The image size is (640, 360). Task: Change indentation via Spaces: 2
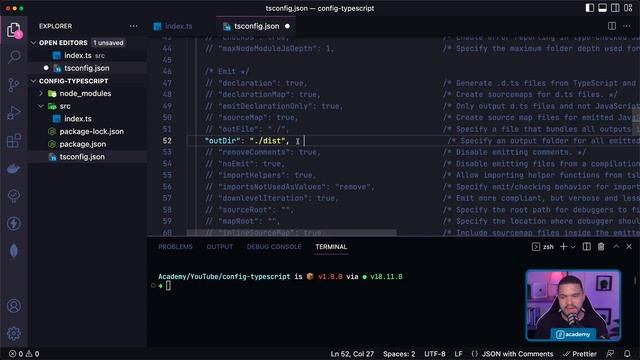[399, 354]
